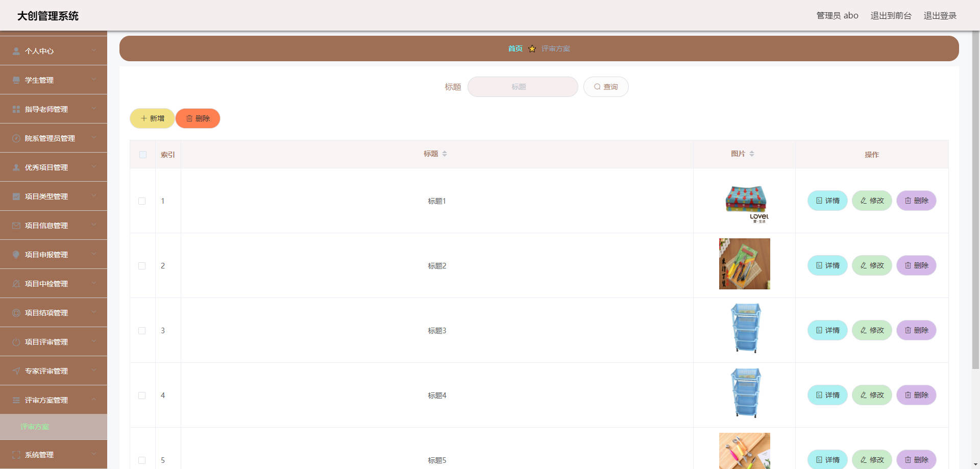This screenshot has height=469, width=980.
Task: Expand 指导老师管理 chevron arrow
Action: 94,109
